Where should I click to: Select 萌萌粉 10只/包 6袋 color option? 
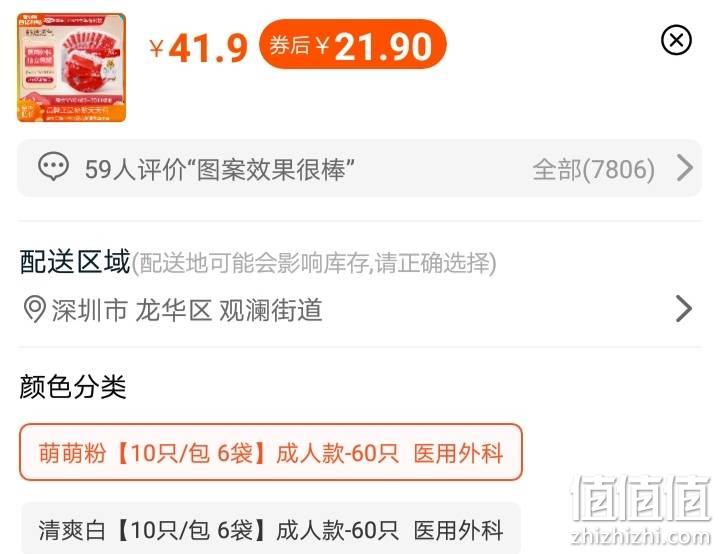coord(271,452)
